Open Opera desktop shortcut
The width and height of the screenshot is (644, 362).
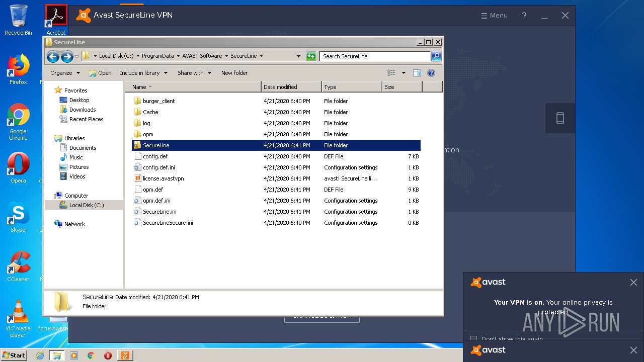click(x=18, y=167)
